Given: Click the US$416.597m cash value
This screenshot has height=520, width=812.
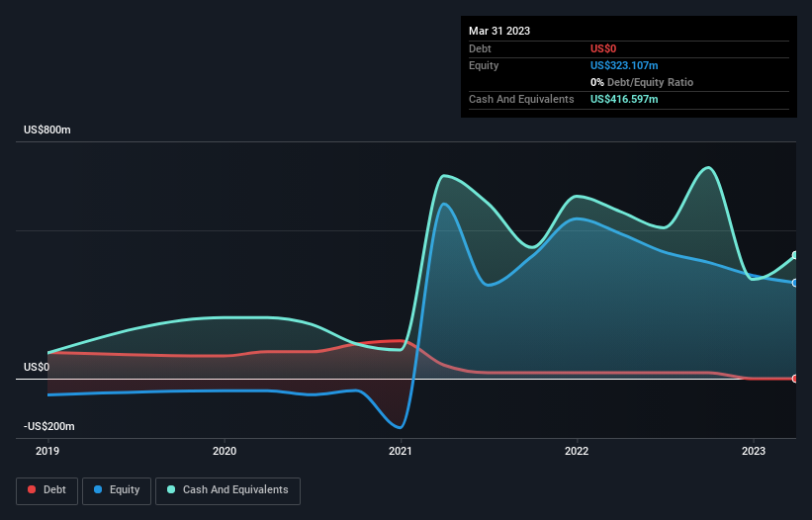Looking at the screenshot, I should tap(624, 99).
